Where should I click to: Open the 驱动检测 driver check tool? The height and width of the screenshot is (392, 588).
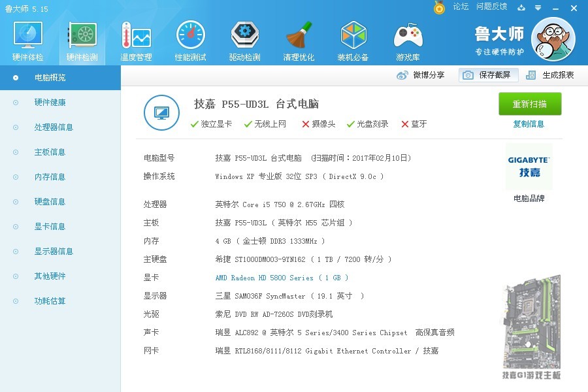(x=244, y=39)
